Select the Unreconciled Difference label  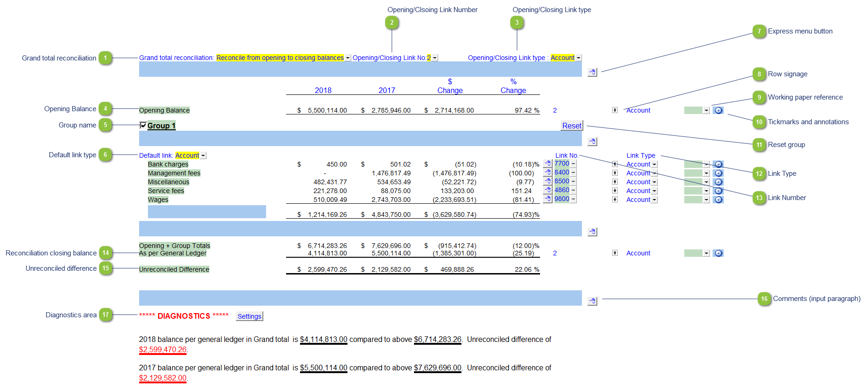174,269
